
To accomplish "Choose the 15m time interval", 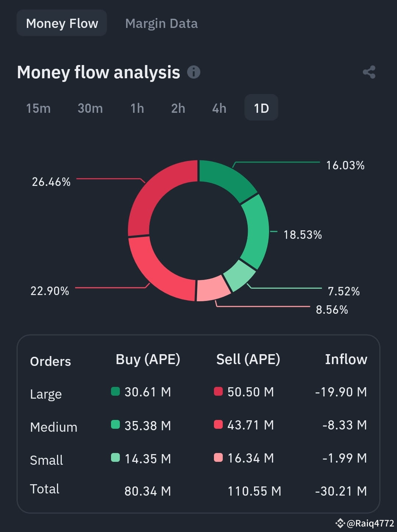I will pyautogui.click(x=38, y=108).
